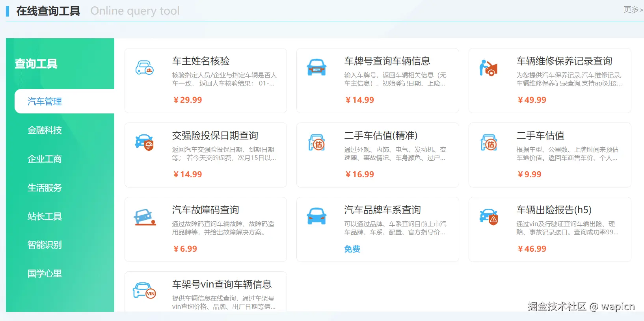Click the 汽车故障码查询 description text
This screenshot has height=321, width=644.
tap(223, 228)
